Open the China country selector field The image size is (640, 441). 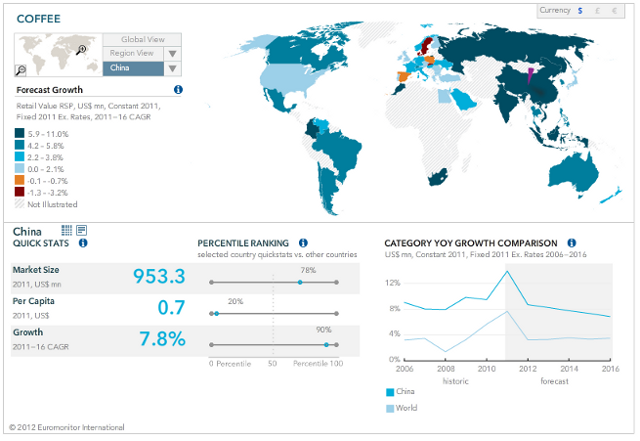(132, 69)
